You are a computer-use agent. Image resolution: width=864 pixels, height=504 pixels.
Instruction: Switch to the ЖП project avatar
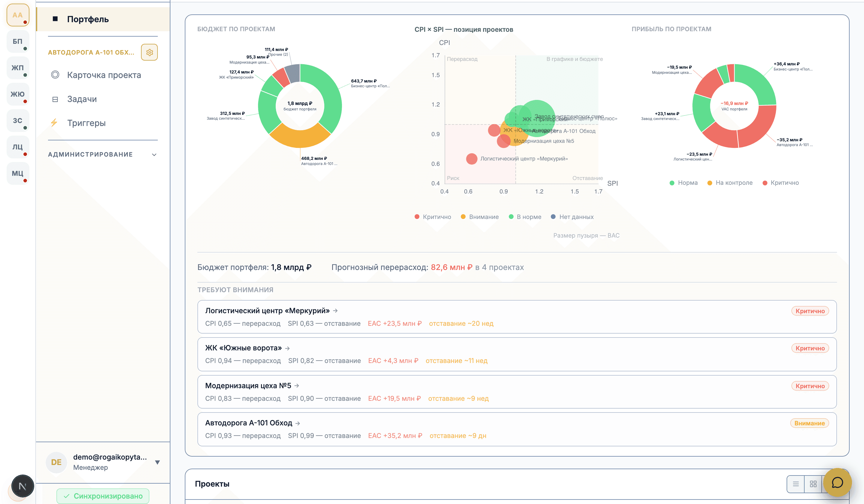18,68
